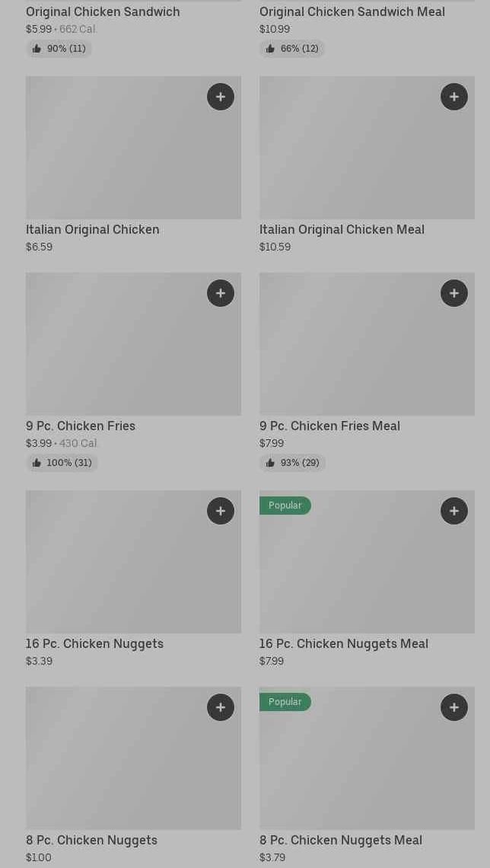This screenshot has width=490, height=868.
Task: Add 8 Pc. Chicken Nuggets Meal to cart
Action: pyautogui.click(x=454, y=707)
